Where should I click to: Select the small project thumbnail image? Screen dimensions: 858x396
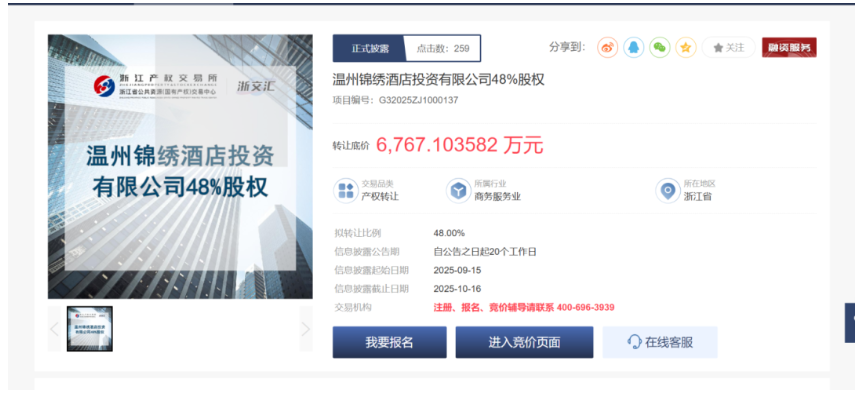(x=90, y=329)
